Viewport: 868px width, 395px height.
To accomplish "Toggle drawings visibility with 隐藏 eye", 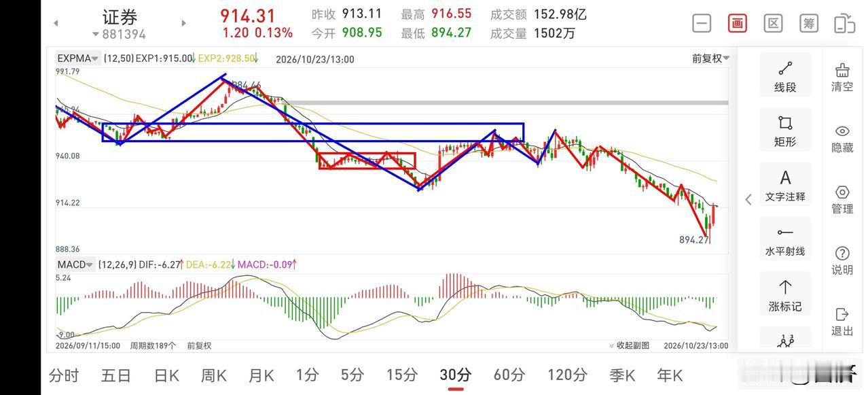I will (842, 138).
